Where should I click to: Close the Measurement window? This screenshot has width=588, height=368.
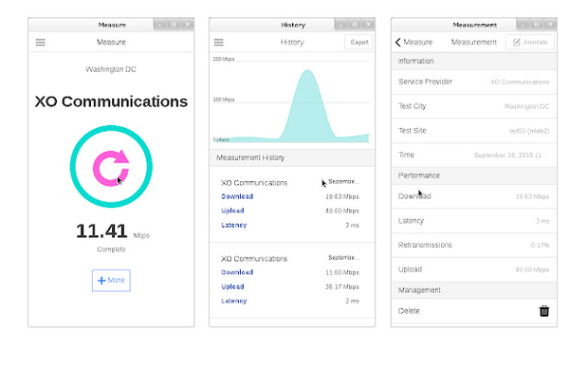click(550, 25)
